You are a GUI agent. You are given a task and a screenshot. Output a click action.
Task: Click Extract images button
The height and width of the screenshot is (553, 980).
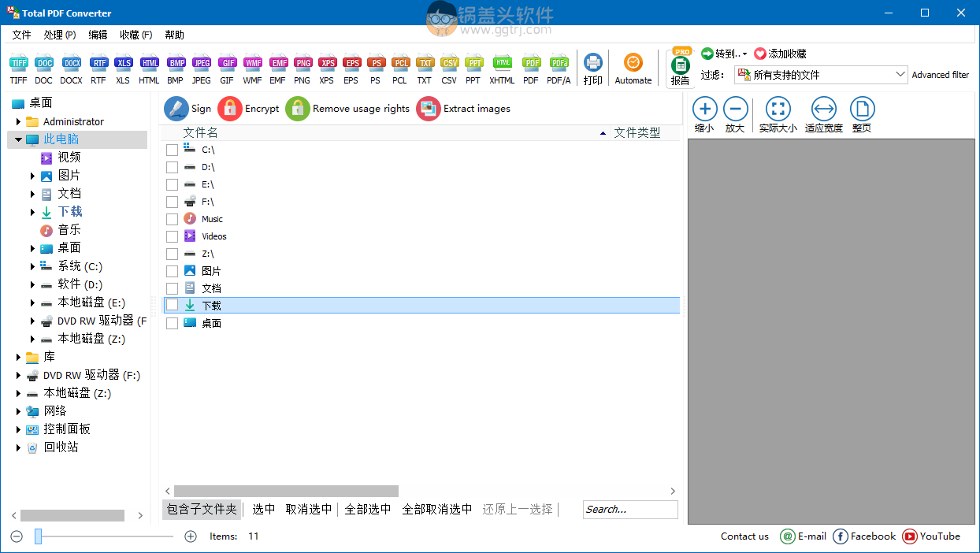(x=463, y=109)
